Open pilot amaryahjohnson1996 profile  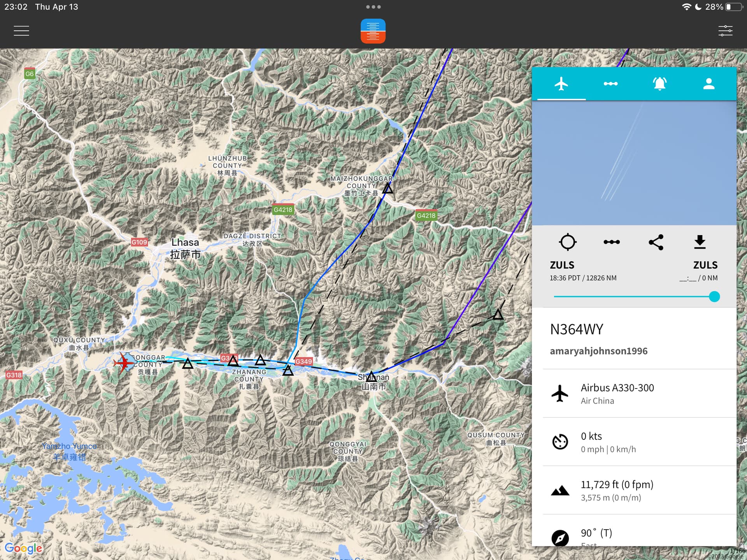pyautogui.click(x=598, y=351)
